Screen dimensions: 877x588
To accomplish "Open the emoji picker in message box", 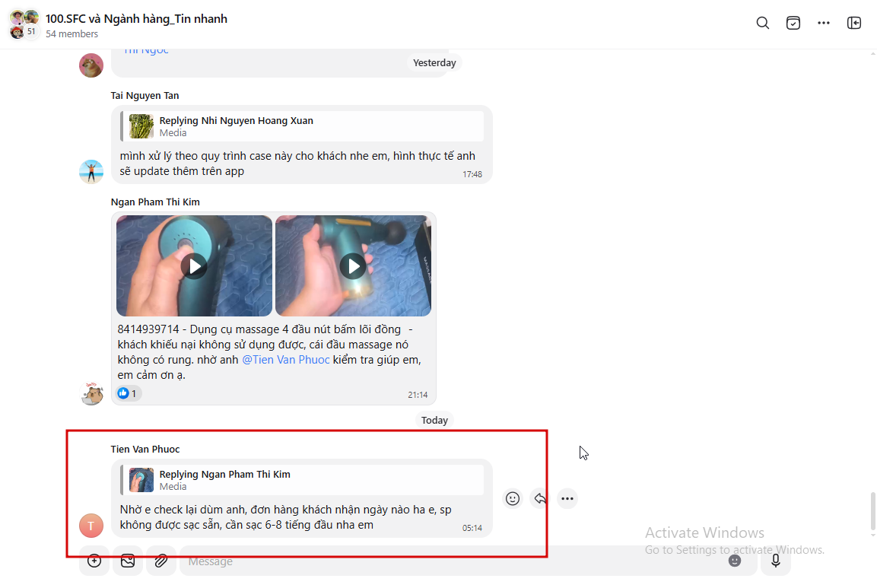I will point(734,561).
